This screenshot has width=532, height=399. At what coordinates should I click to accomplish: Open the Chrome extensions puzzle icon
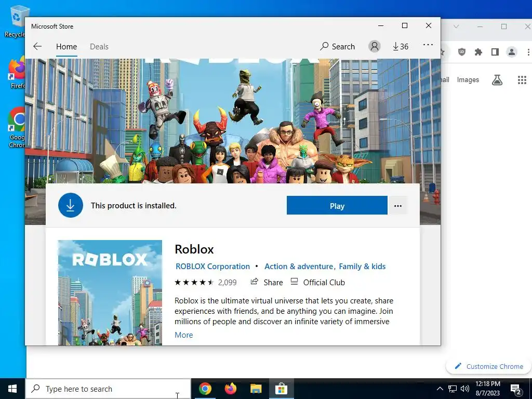click(478, 52)
